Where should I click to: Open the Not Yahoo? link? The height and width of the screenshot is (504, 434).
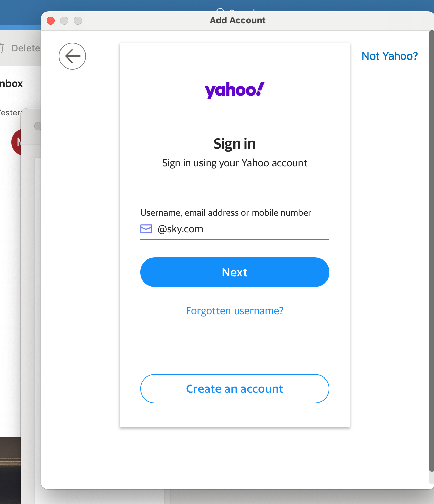[389, 56]
